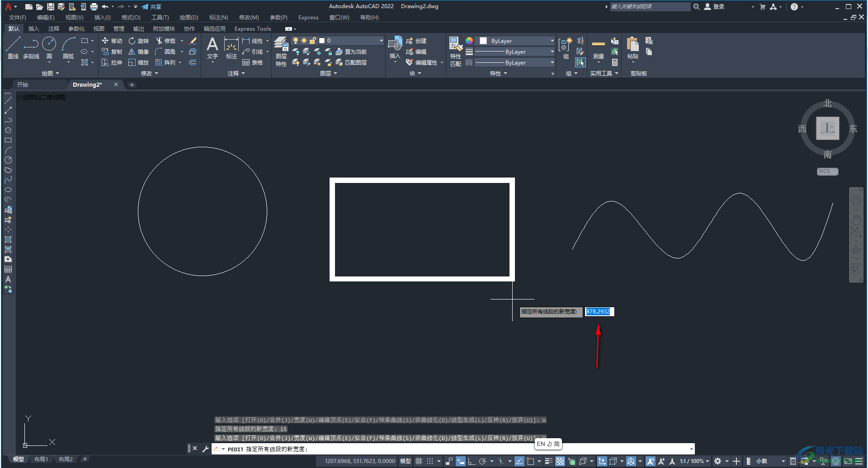Click the PEDIT command line input
The height and width of the screenshot is (468, 868).
(452, 449)
